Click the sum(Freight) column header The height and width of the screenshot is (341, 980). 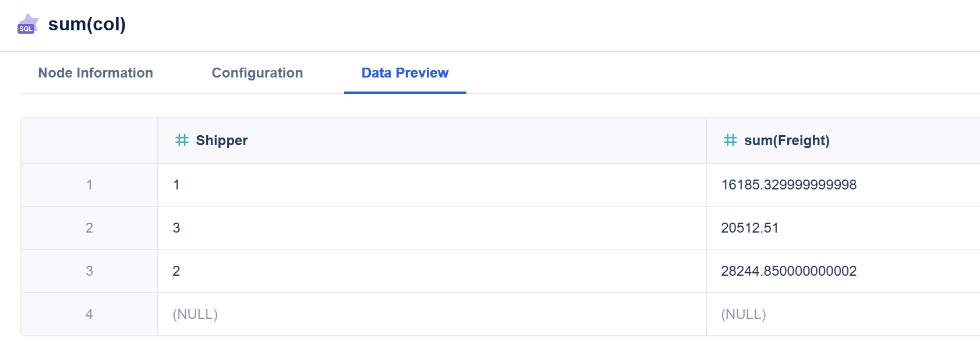787,140
